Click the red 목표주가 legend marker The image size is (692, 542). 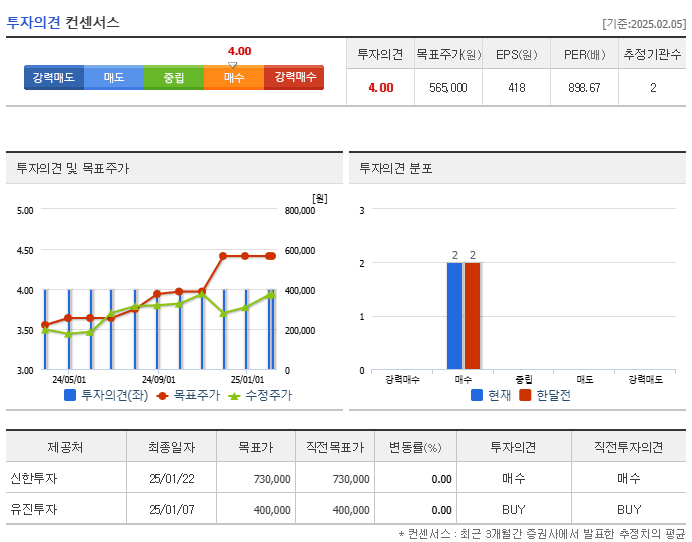tap(162, 396)
